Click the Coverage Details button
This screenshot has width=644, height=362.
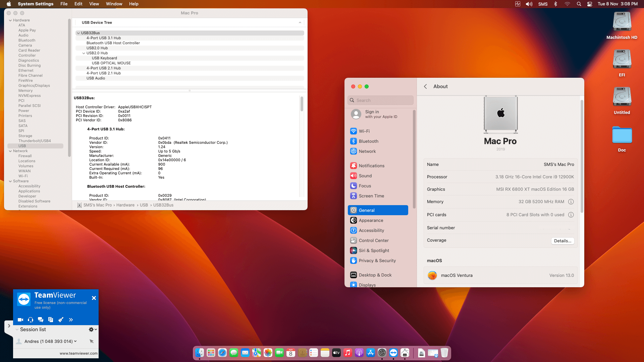tap(562, 241)
